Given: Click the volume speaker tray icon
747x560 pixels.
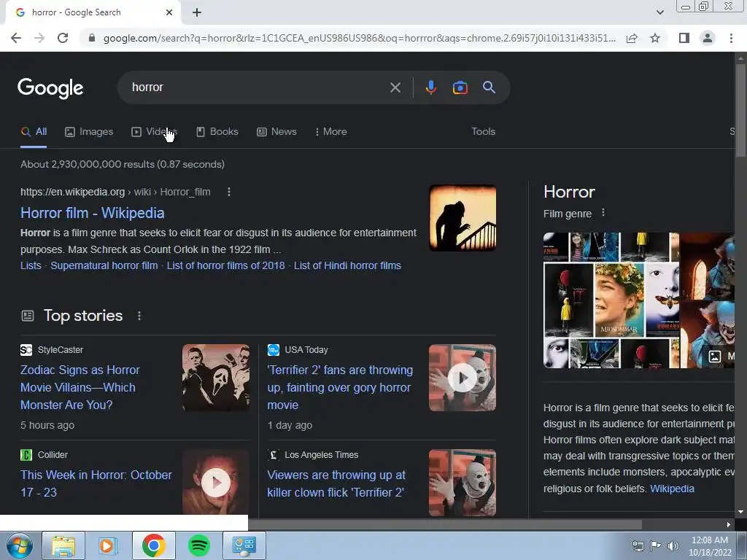Looking at the screenshot, I should tap(673, 546).
